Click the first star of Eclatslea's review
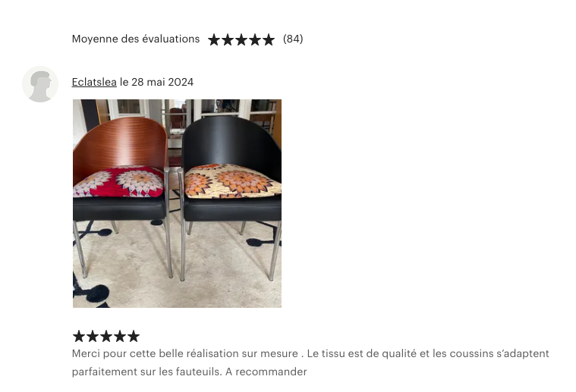Screen dimensions: 576x392 tap(79, 336)
